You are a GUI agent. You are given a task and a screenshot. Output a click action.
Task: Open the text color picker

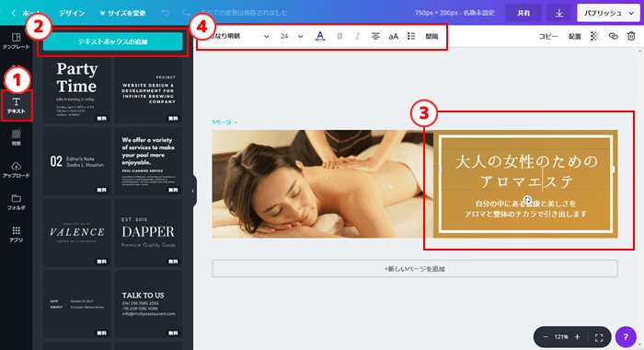(x=320, y=36)
